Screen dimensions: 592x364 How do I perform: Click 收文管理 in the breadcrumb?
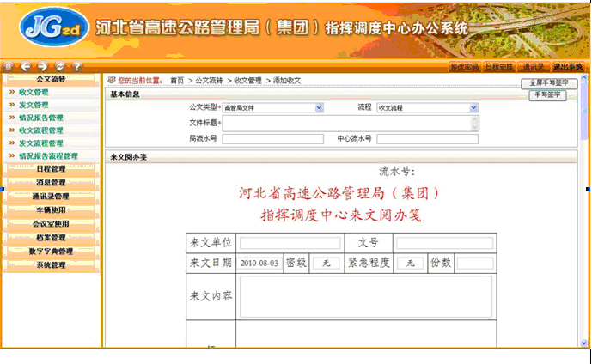247,81
